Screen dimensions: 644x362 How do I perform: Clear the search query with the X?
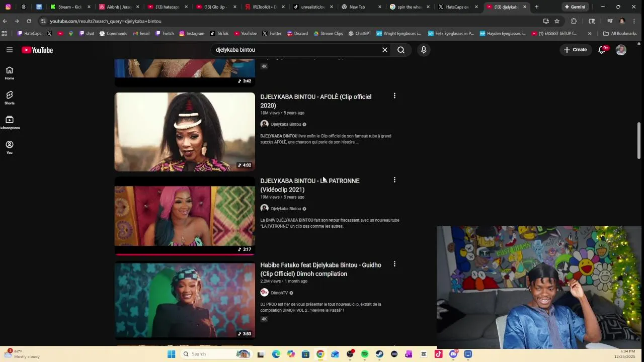click(x=385, y=50)
